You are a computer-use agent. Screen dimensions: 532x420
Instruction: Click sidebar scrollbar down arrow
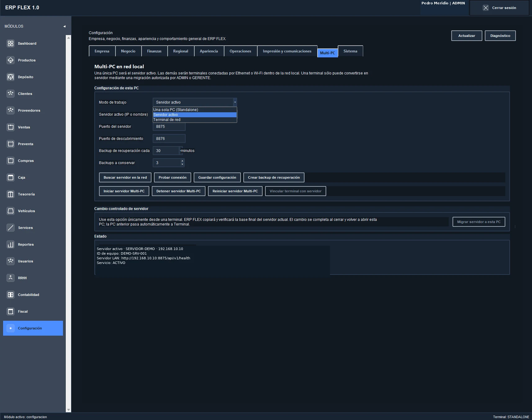69,410
